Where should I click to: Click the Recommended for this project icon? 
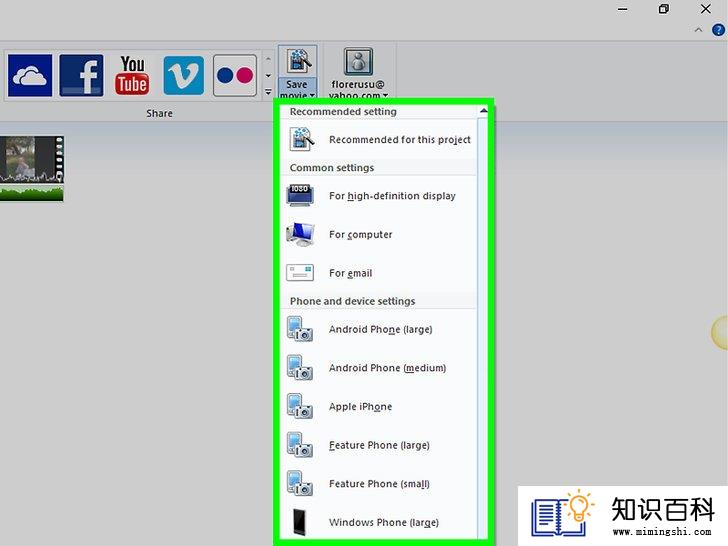tap(301, 139)
